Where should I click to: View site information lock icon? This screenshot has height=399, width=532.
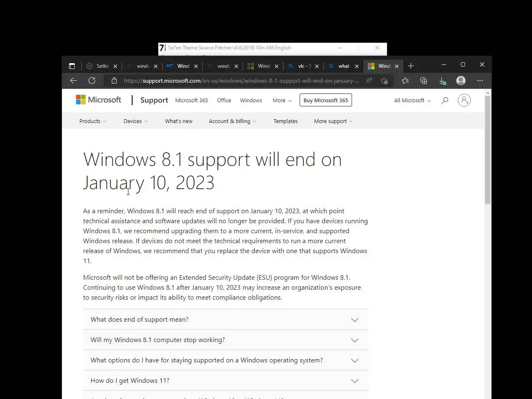click(x=114, y=81)
